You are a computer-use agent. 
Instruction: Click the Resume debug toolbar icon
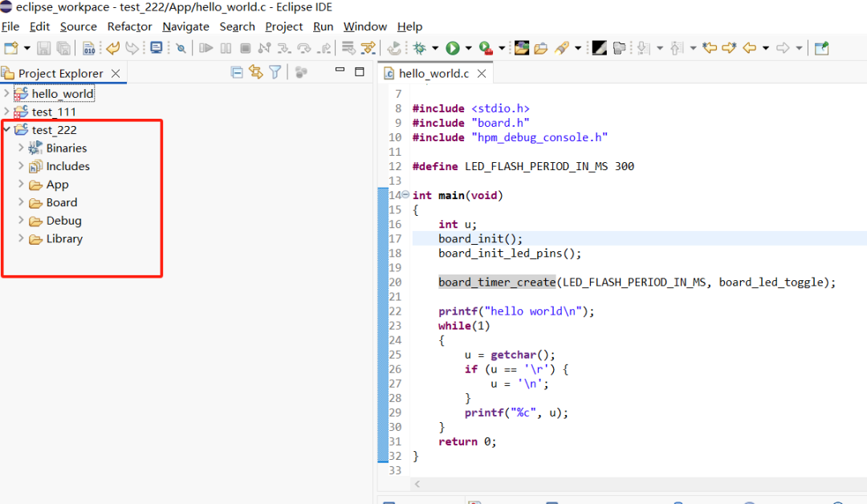pyautogui.click(x=206, y=49)
